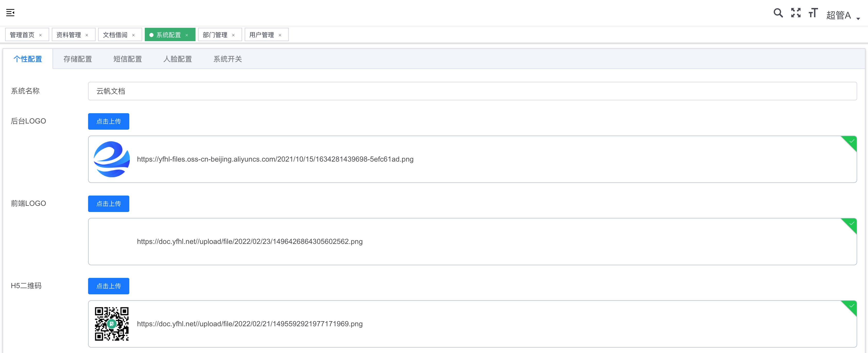Click green checkmark on H5二维码 file
Screen dimensions: 868x353
[851, 306]
